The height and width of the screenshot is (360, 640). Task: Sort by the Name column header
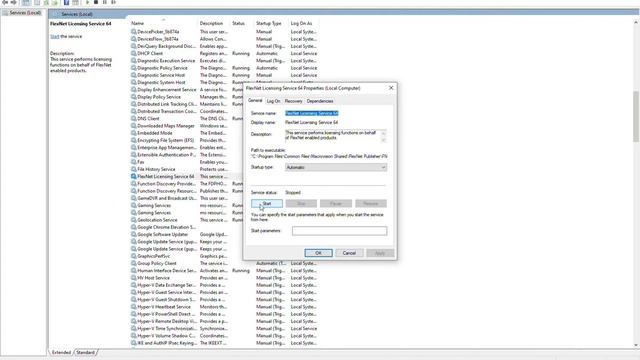tap(163, 23)
